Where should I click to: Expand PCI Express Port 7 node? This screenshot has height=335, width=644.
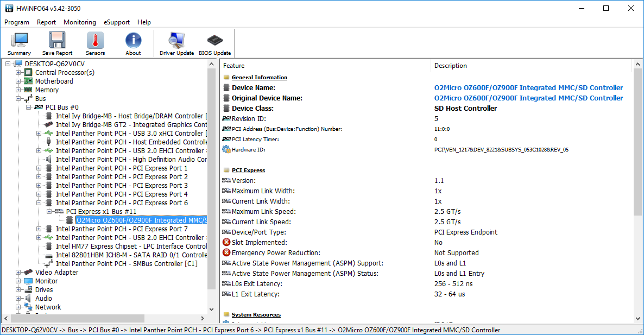(39, 229)
